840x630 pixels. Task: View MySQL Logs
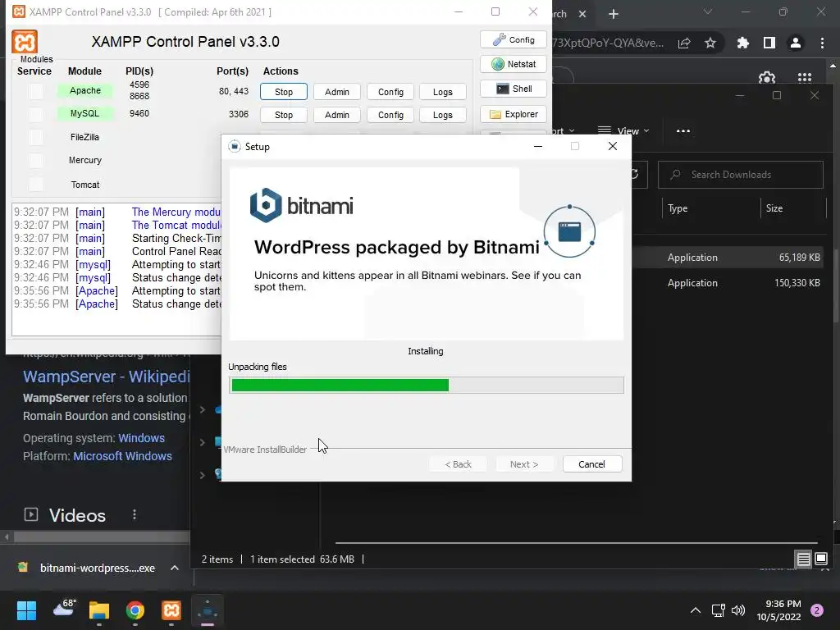point(442,115)
